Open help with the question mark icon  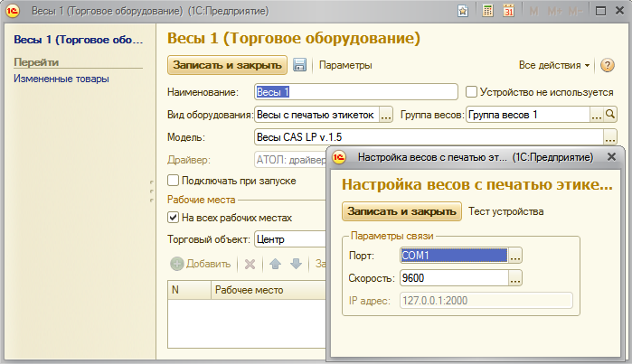608,65
